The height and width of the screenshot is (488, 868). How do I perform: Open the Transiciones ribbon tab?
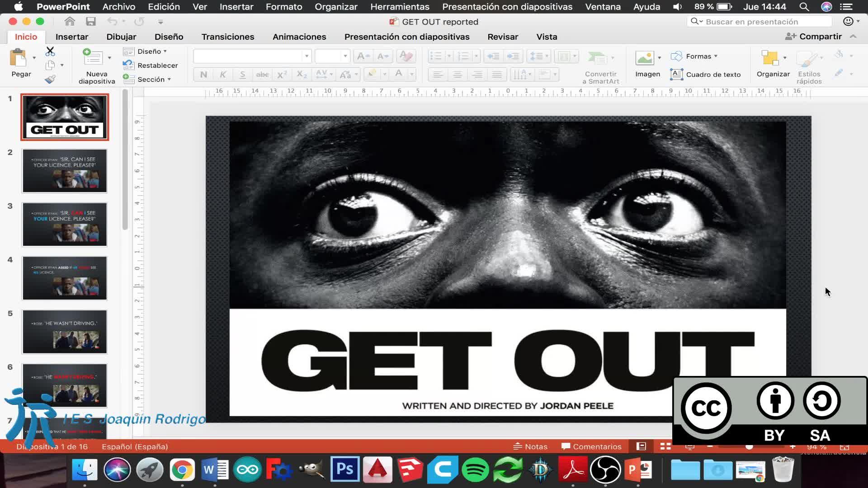(x=228, y=37)
